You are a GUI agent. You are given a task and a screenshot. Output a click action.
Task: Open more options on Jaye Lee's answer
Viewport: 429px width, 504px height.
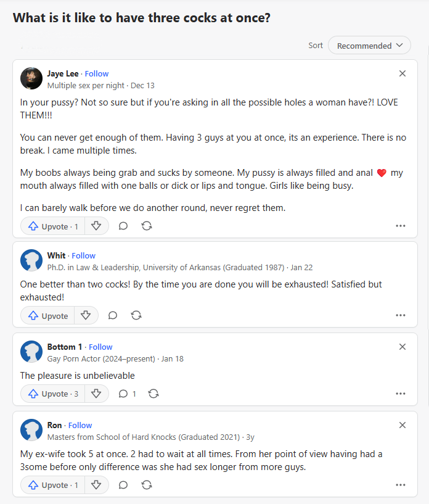click(401, 226)
